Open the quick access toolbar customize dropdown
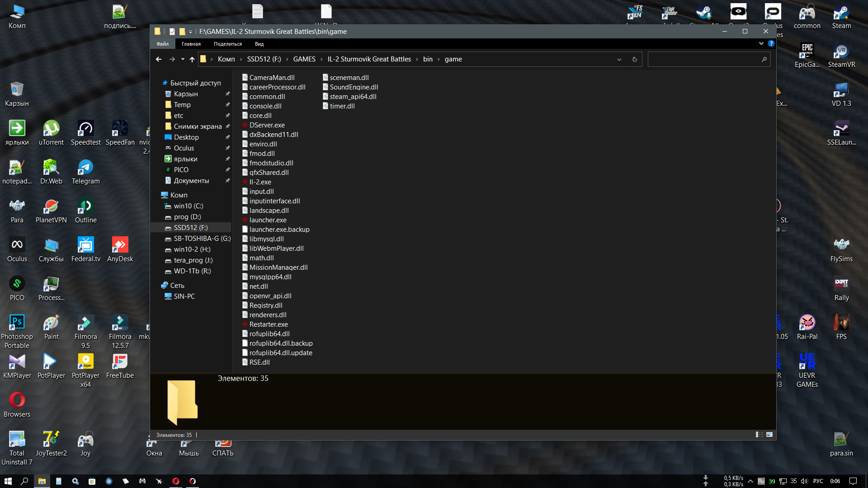This screenshot has width=868, height=488. tap(190, 32)
